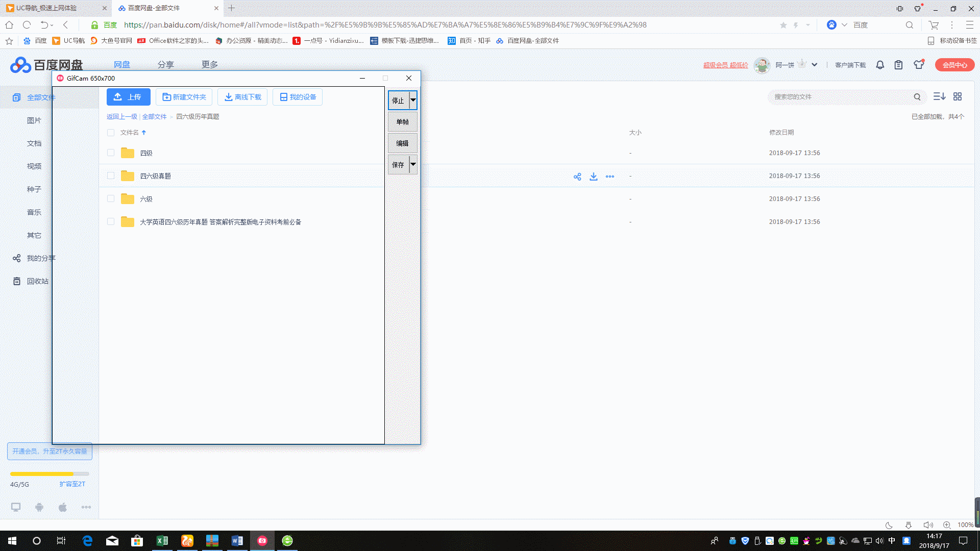Click the sort order icon

[x=939, y=96]
